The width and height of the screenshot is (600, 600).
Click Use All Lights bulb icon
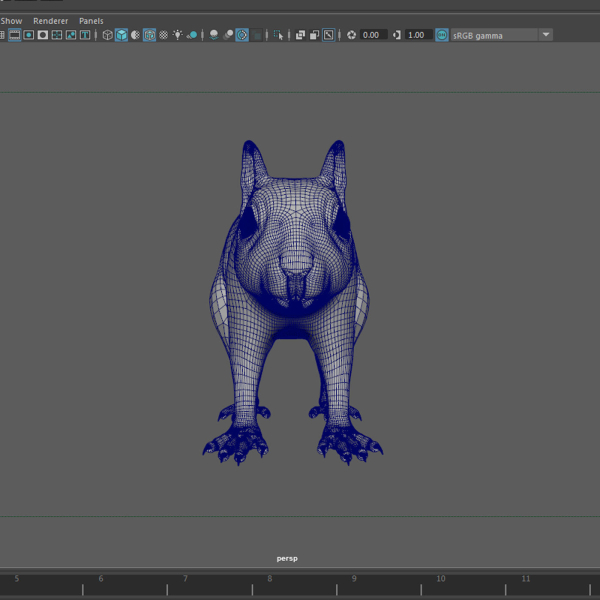pyautogui.click(x=178, y=35)
